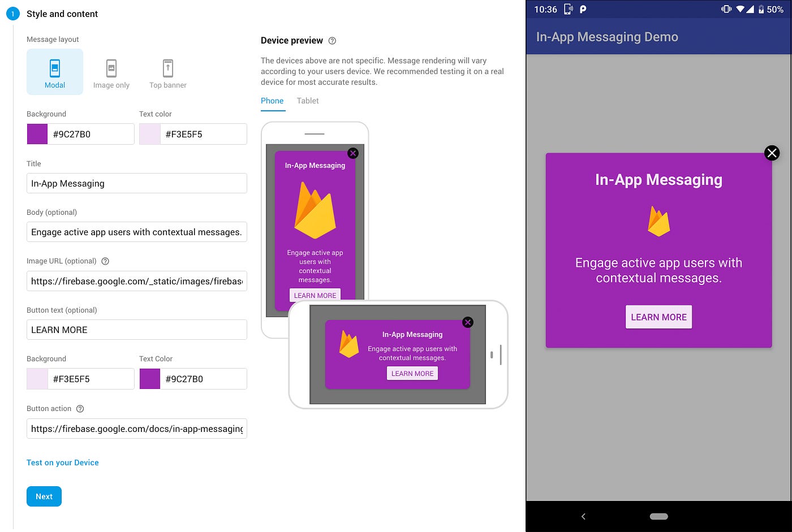Select the Body message text field
Viewport: 792px width, 532px height.
pyautogui.click(x=136, y=232)
